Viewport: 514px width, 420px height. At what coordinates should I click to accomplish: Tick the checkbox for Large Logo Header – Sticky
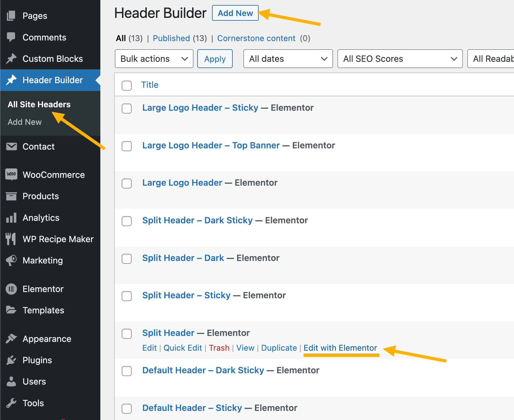point(127,109)
